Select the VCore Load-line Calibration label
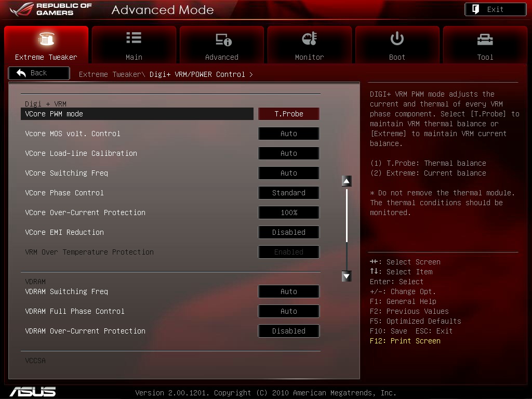The width and height of the screenshot is (532, 399). (x=81, y=153)
